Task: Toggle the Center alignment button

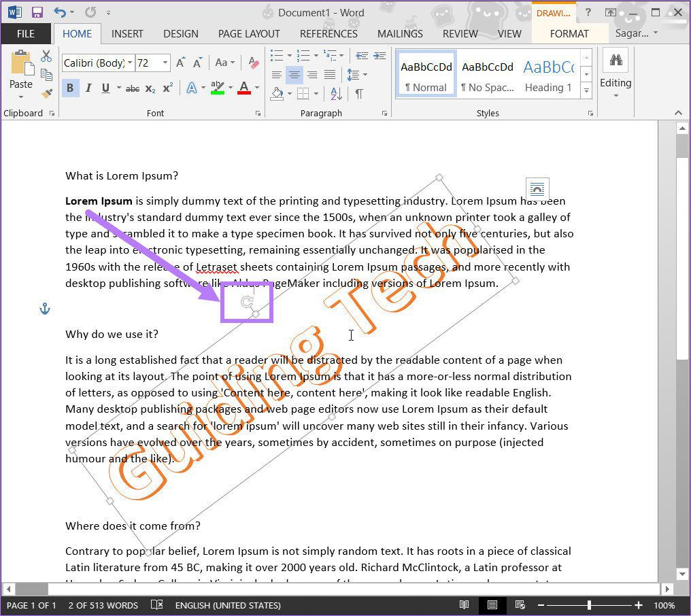Action: coord(294,75)
